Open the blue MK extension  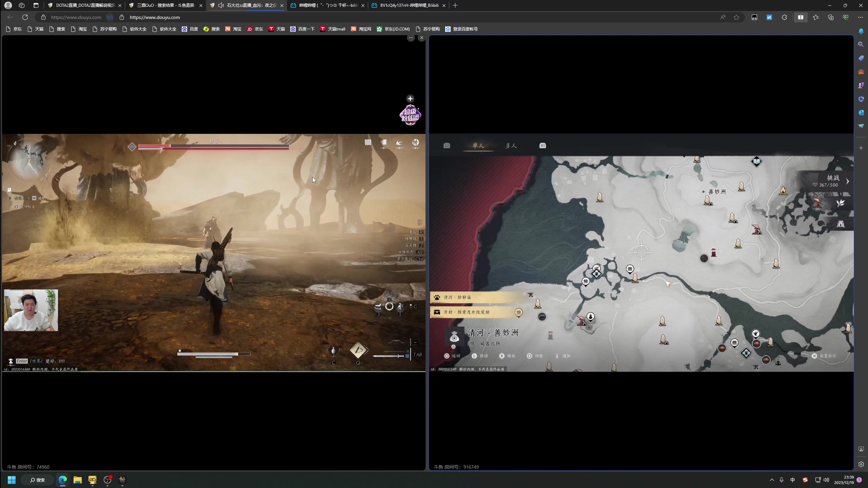coord(769,17)
